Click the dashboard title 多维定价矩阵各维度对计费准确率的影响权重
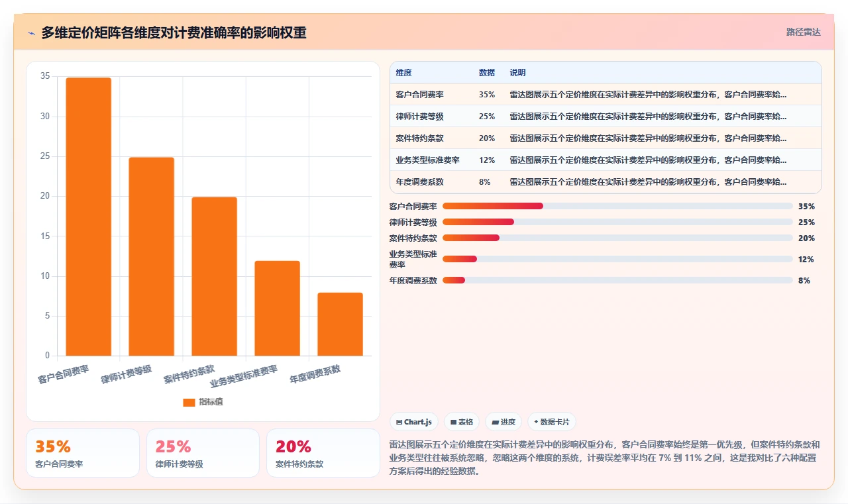The image size is (848, 504). point(174,33)
